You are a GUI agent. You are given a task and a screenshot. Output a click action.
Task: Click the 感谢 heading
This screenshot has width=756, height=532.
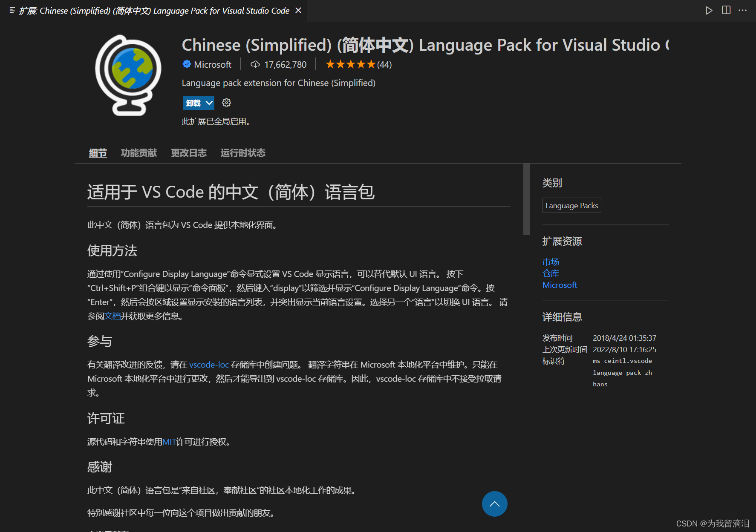coord(100,467)
